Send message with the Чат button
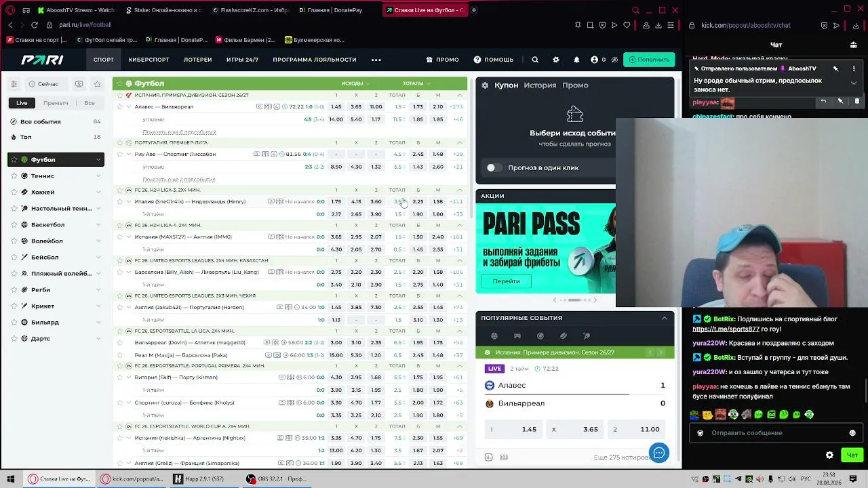Image resolution: width=868 pixels, height=488 pixels. [x=852, y=455]
